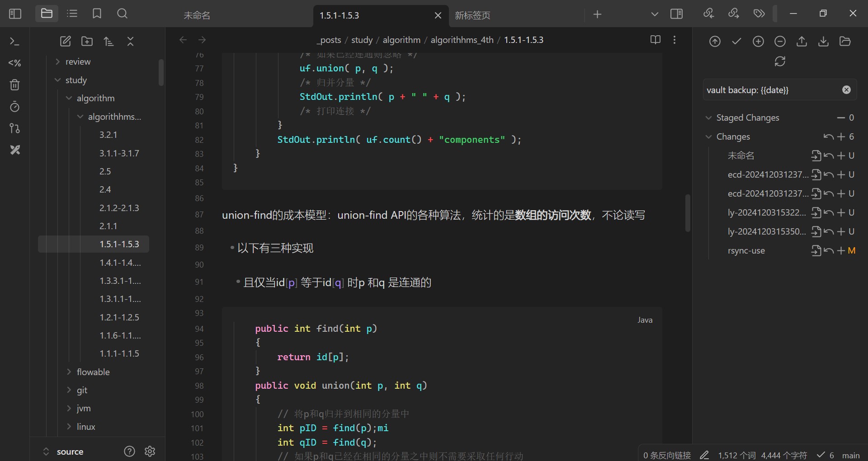Stage all files in Changes header
This screenshot has height=461, width=868.
(841, 136)
